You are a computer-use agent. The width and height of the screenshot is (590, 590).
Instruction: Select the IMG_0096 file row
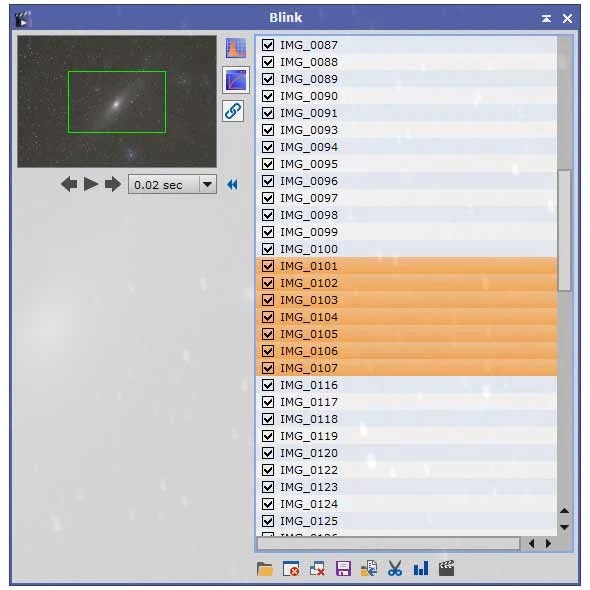[x=406, y=181]
